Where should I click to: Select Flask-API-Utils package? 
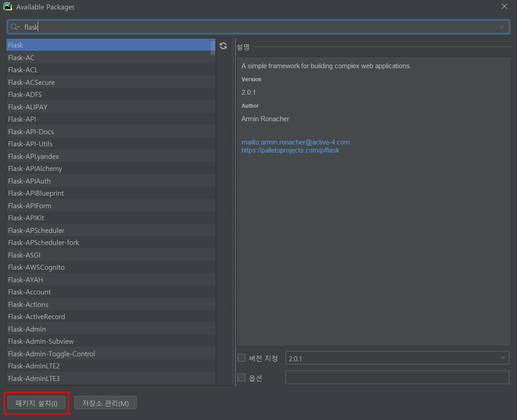coord(111,144)
